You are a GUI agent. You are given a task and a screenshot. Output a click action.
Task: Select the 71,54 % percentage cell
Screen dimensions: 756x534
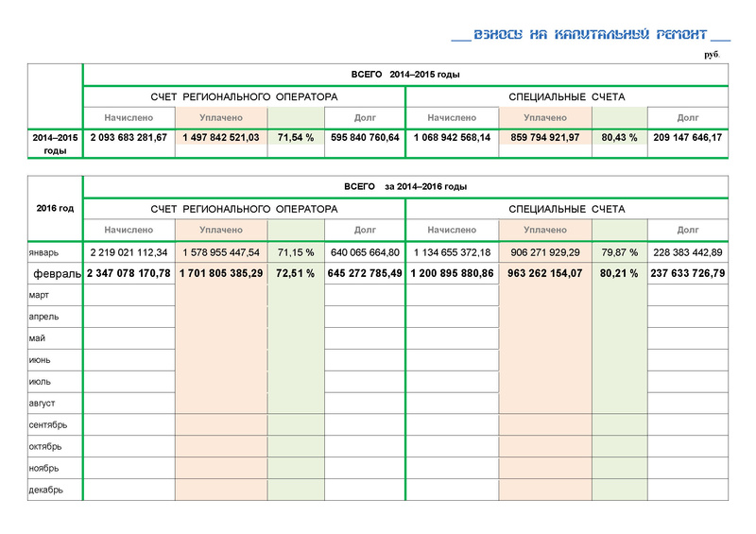click(296, 138)
